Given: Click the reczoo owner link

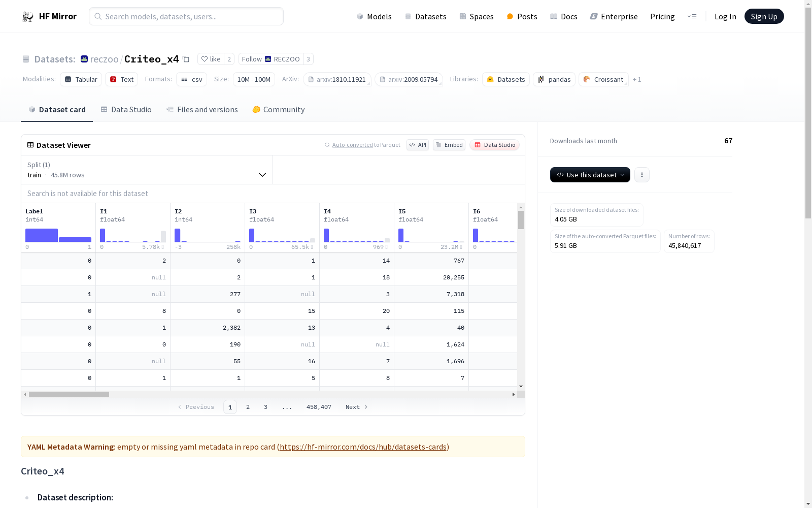Looking at the screenshot, I should click(x=104, y=59).
